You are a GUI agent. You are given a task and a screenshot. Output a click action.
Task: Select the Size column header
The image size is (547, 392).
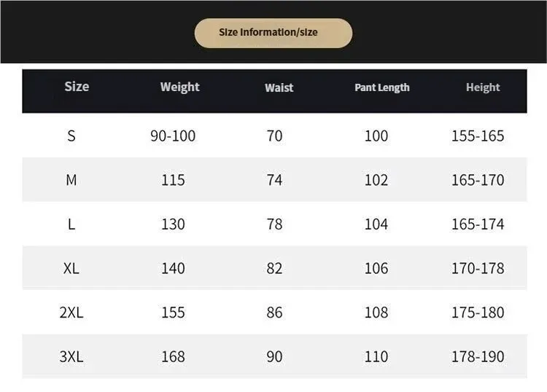77,87
